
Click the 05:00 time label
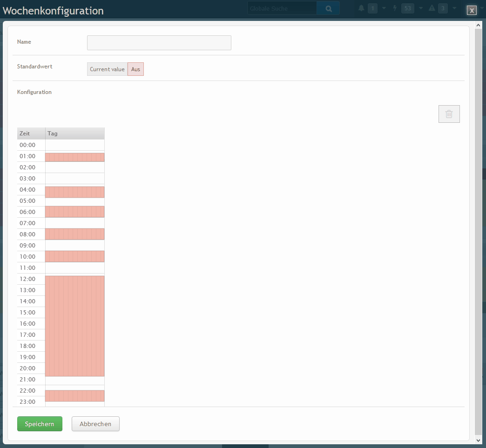click(27, 201)
